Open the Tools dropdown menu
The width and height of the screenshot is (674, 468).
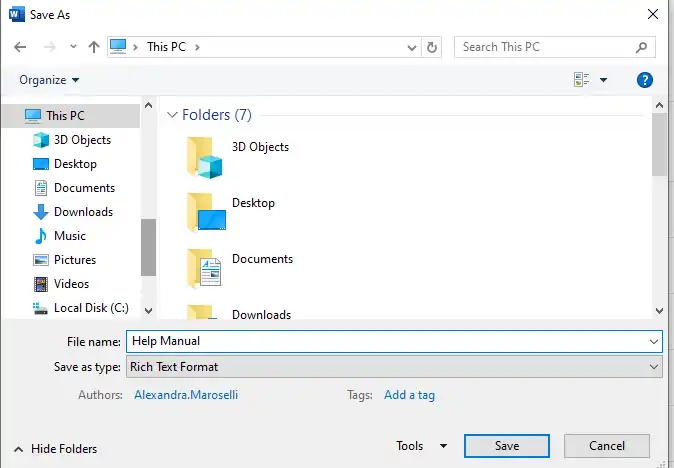coord(421,446)
